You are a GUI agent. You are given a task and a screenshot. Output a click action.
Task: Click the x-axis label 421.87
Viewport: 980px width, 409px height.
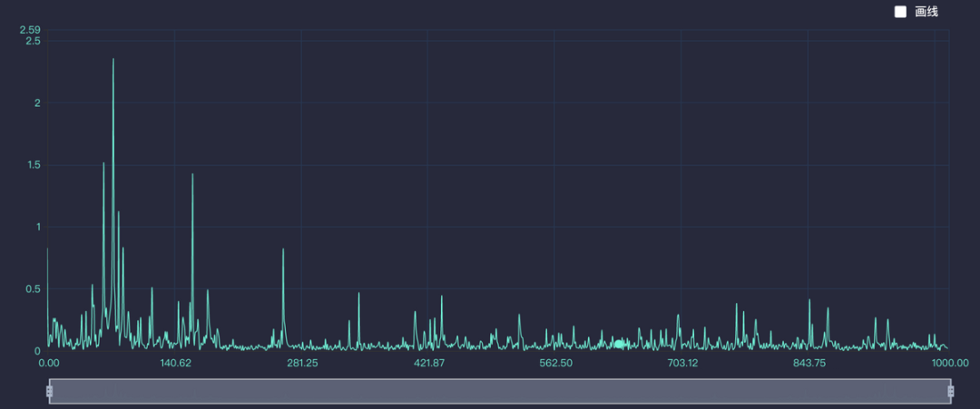[x=428, y=364]
